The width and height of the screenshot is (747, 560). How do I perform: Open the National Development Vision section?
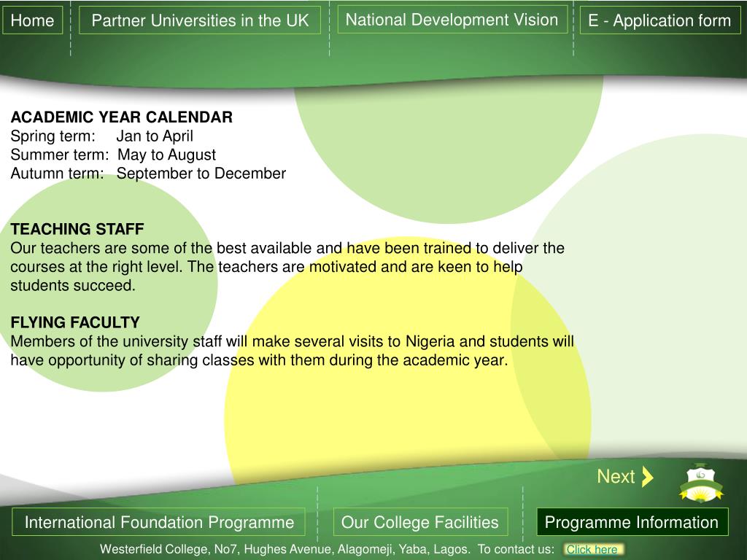[x=452, y=20]
